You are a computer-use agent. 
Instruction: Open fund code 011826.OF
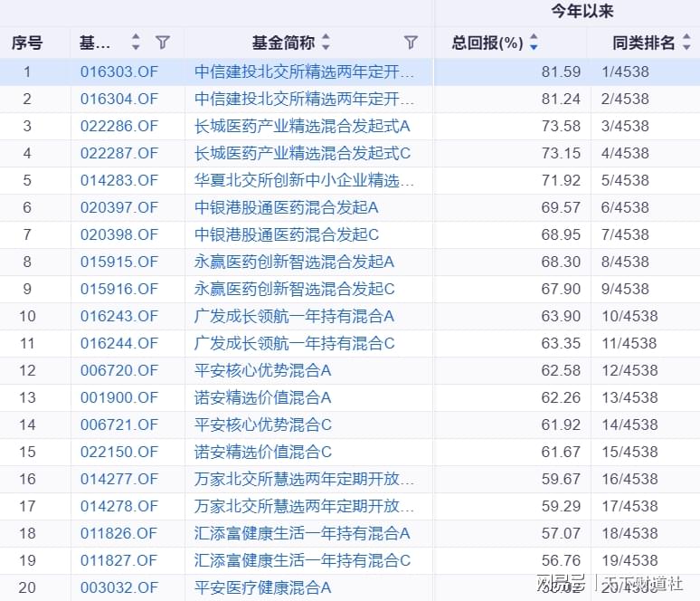119,533
